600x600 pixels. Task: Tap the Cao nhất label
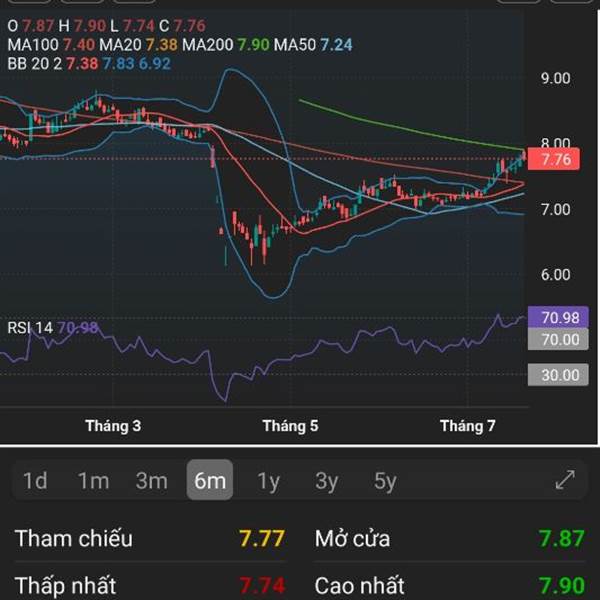click(359, 586)
